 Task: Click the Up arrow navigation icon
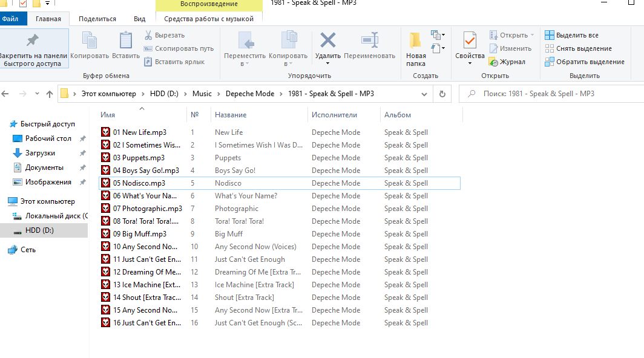tap(50, 94)
